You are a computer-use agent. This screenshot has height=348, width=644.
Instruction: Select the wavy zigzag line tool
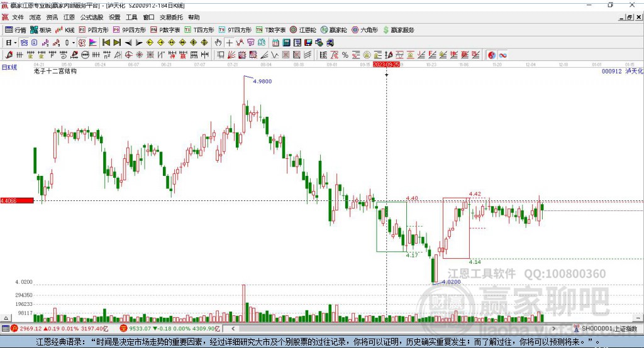click(274, 55)
